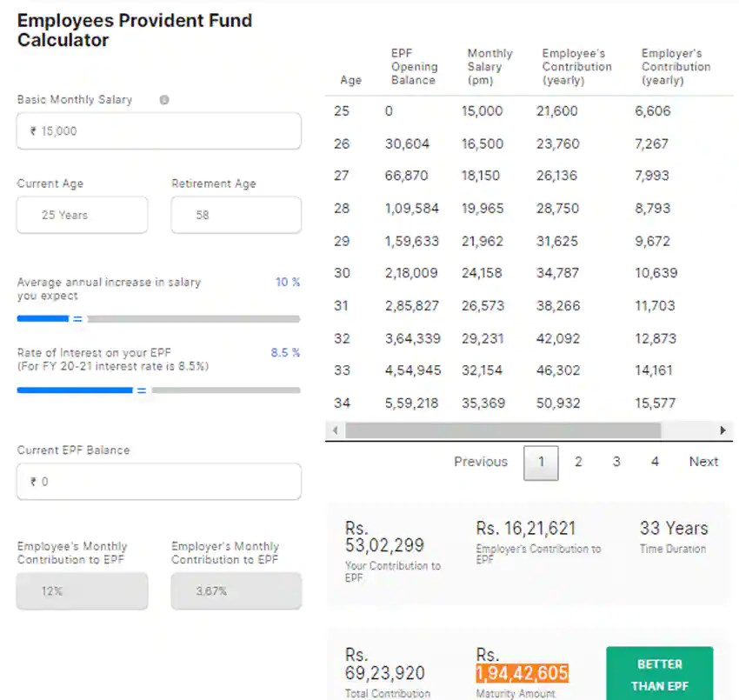Select page 4 in the pagination
This screenshot has height=700, width=739.
(x=655, y=462)
